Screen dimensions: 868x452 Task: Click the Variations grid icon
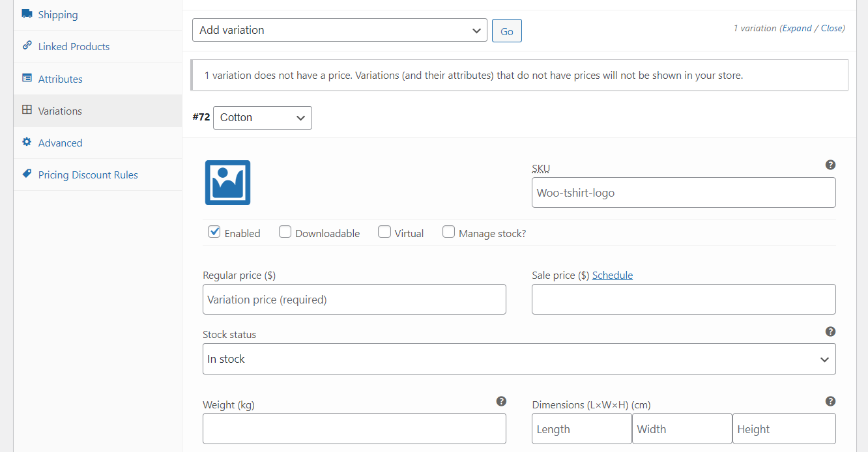coord(27,110)
